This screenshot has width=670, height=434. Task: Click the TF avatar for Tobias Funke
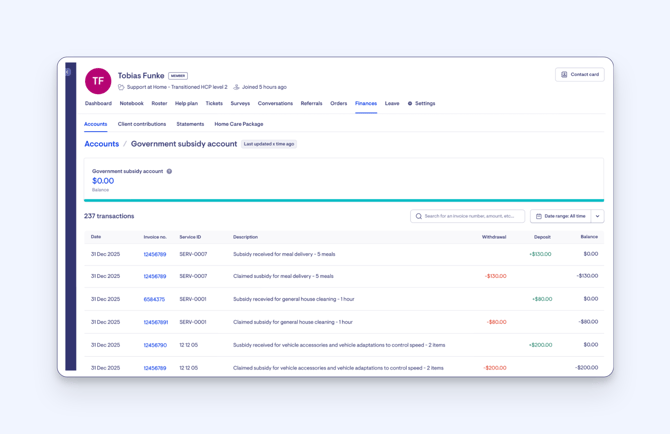coord(98,81)
